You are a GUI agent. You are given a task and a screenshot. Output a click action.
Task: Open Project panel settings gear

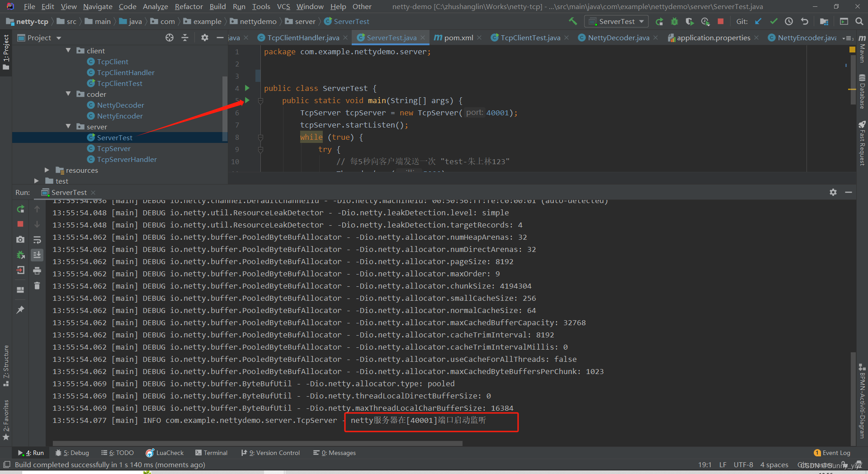[x=205, y=38]
